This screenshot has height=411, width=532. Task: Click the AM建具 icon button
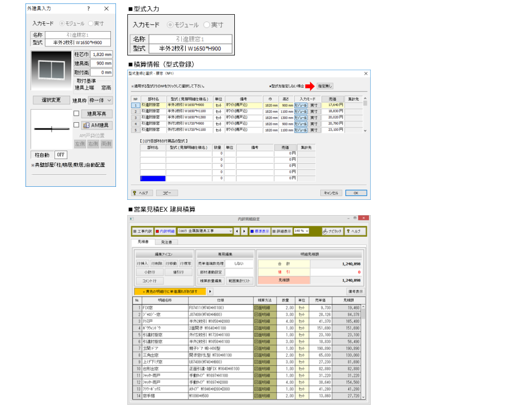(x=97, y=125)
